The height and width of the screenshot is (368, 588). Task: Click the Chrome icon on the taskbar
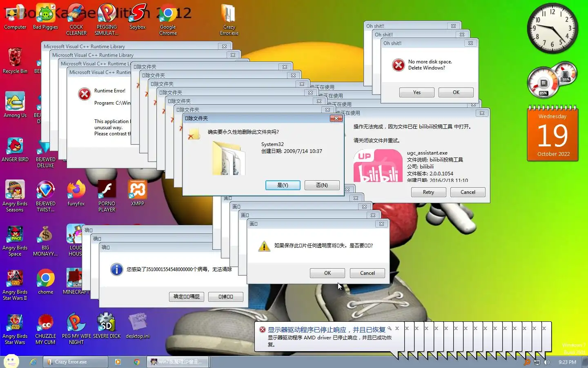pyautogui.click(x=137, y=362)
